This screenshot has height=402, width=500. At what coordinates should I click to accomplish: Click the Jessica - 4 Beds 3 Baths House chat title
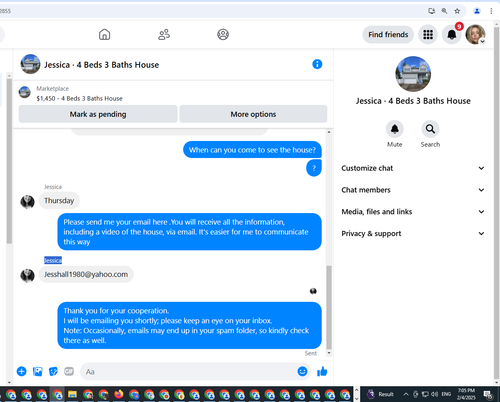(x=102, y=65)
